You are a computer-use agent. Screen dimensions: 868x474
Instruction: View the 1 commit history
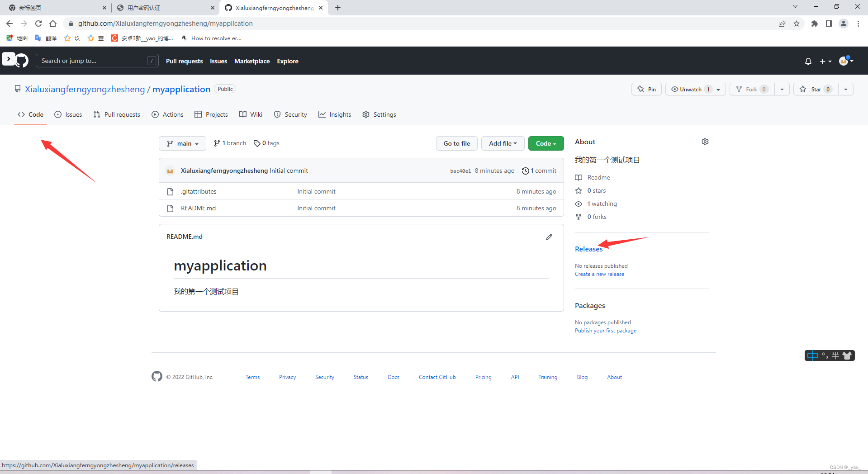[539, 171]
